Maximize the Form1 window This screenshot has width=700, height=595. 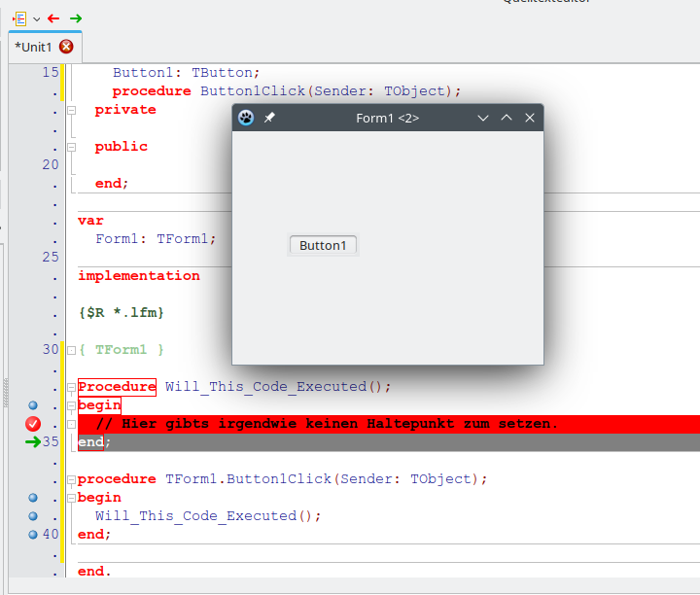tap(507, 118)
